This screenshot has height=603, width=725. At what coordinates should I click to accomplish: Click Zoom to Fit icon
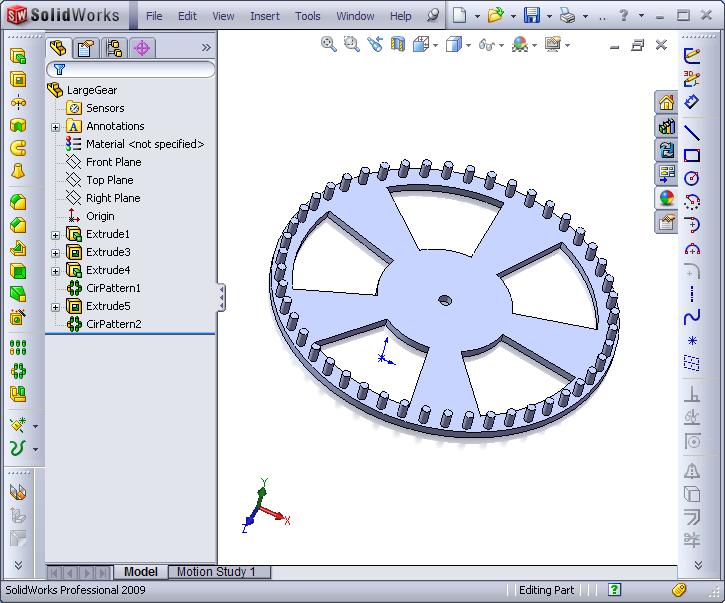pos(329,44)
